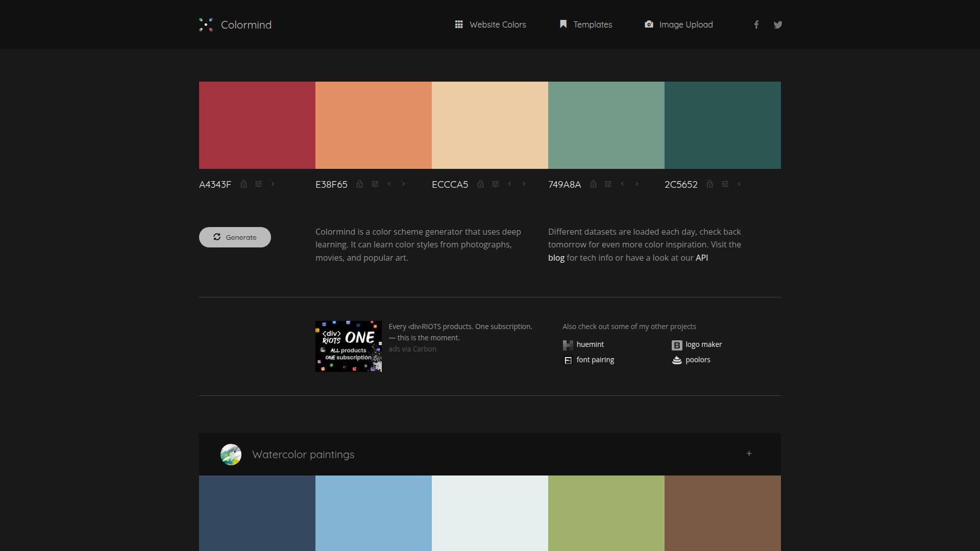Open ads via Carbon link

pyautogui.click(x=412, y=349)
